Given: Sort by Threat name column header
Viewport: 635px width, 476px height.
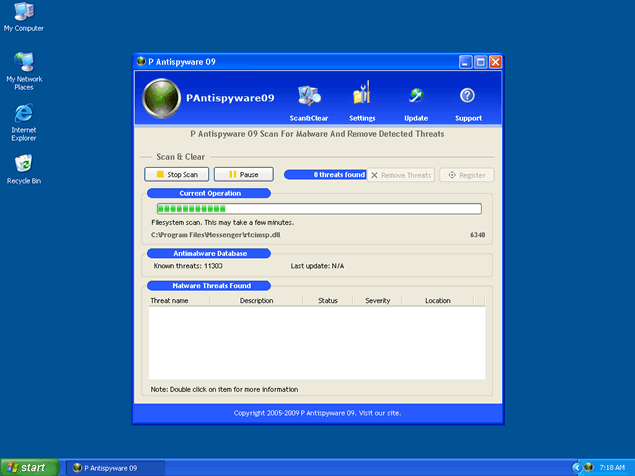Looking at the screenshot, I should [x=169, y=300].
